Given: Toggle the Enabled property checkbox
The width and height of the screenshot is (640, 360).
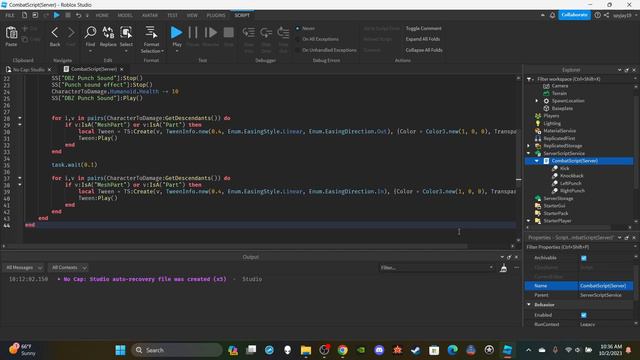Looking at the screenshot, I should pos(583,315).
